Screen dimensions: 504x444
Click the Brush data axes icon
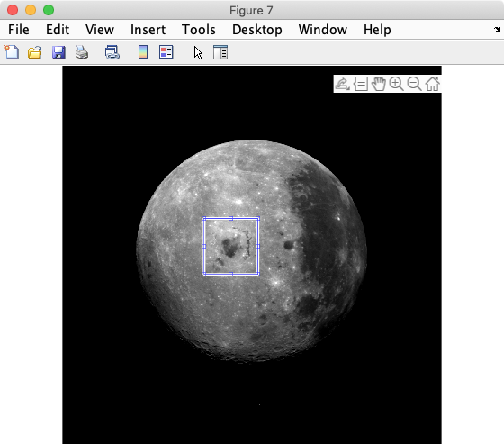[342, 84]
